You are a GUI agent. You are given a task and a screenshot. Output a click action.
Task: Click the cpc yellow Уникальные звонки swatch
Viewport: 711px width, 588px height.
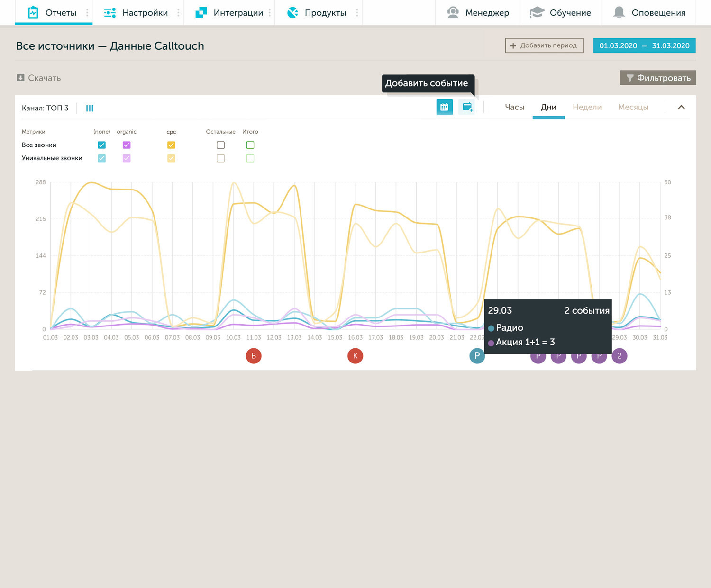pos(171,158)
